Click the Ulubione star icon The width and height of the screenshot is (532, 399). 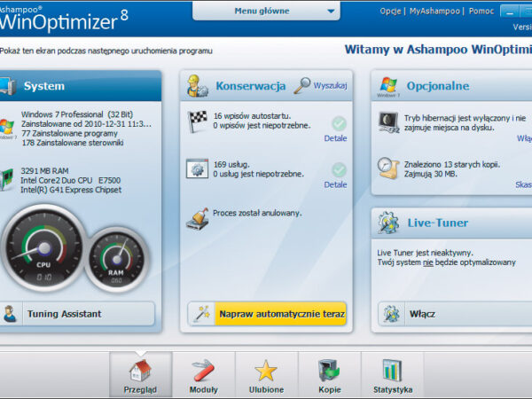(x=266, y=370)
